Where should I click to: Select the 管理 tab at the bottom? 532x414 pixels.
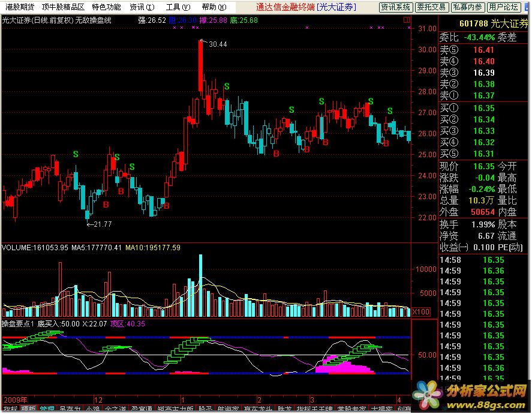click(47, 409)
